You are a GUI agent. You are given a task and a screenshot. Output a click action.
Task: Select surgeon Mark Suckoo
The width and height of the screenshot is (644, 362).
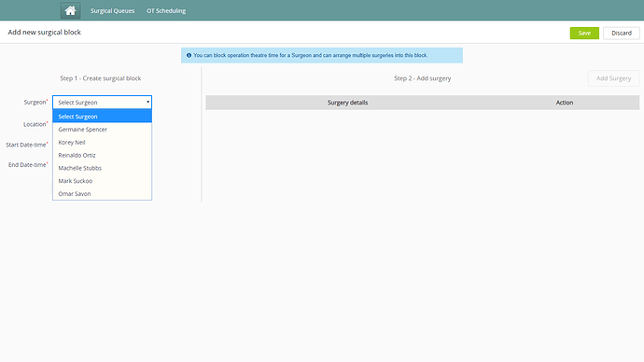point(103,181)
